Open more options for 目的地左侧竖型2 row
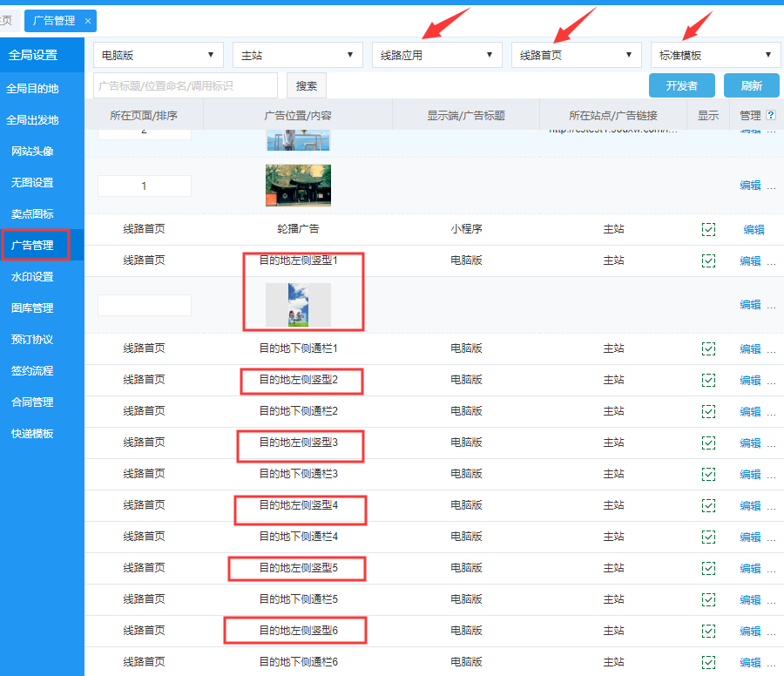 pos(771,380)
